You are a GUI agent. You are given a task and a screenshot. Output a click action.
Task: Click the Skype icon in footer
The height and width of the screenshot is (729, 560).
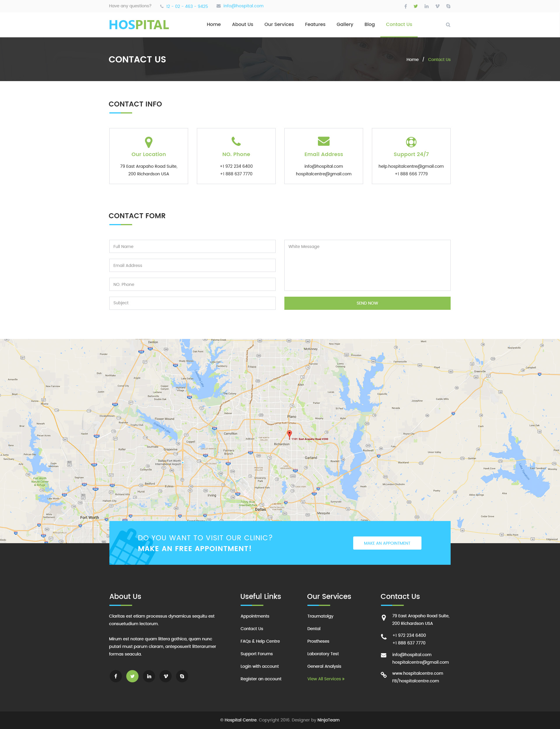pos(183,676)
